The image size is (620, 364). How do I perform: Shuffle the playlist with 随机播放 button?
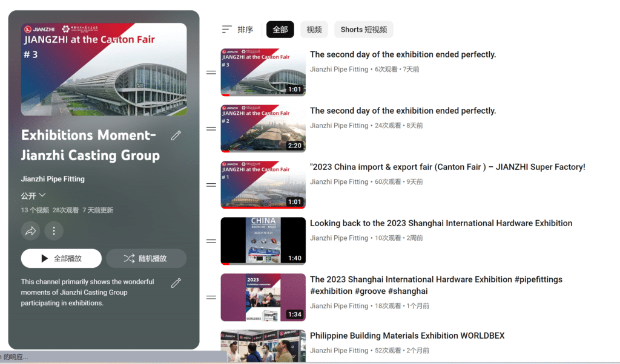[147, 258]
